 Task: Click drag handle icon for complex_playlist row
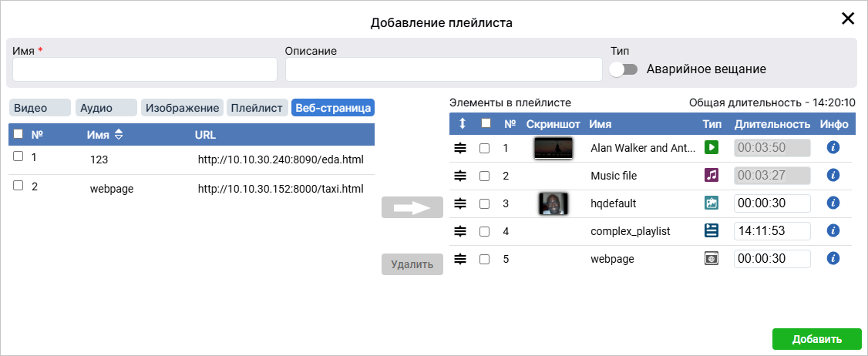[460, 231]
